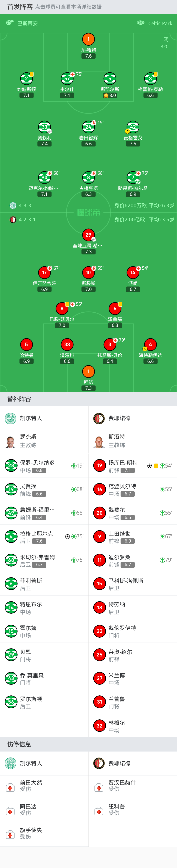Click the Celtic Park stadium icon
Image resolution: width=177 pixels, height=868 pixels.
click(x=141, y=23)
